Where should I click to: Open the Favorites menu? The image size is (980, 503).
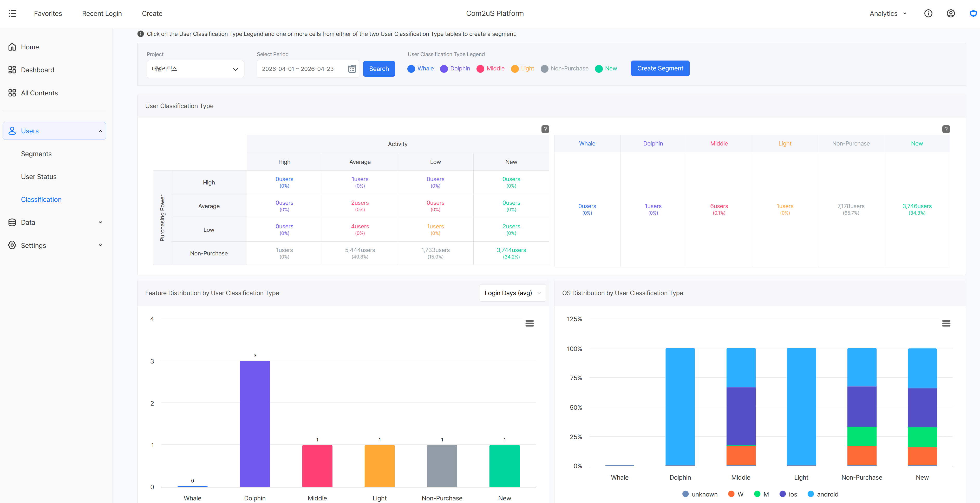(x=48, y=13)
